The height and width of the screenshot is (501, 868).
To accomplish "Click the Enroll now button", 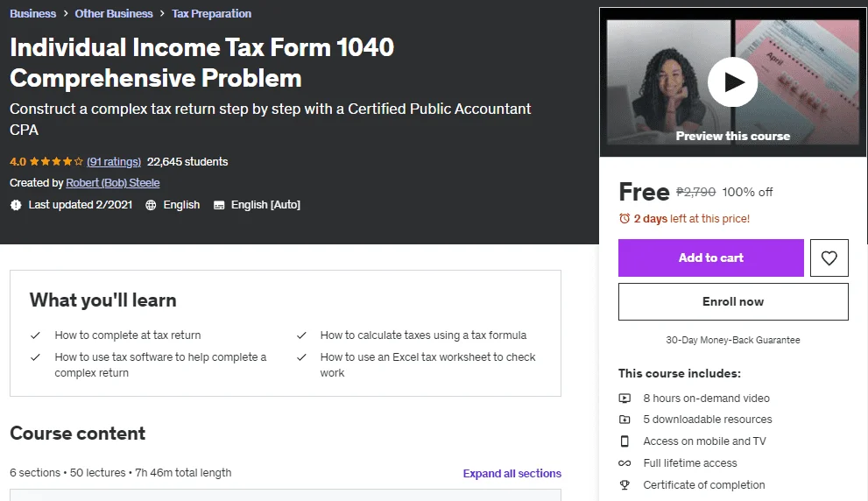I will pos(733,301).
